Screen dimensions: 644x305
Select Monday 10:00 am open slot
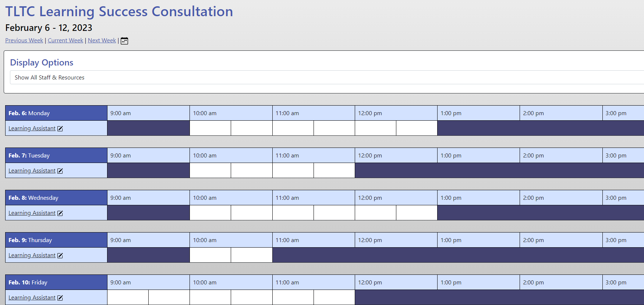pos(210,128)
